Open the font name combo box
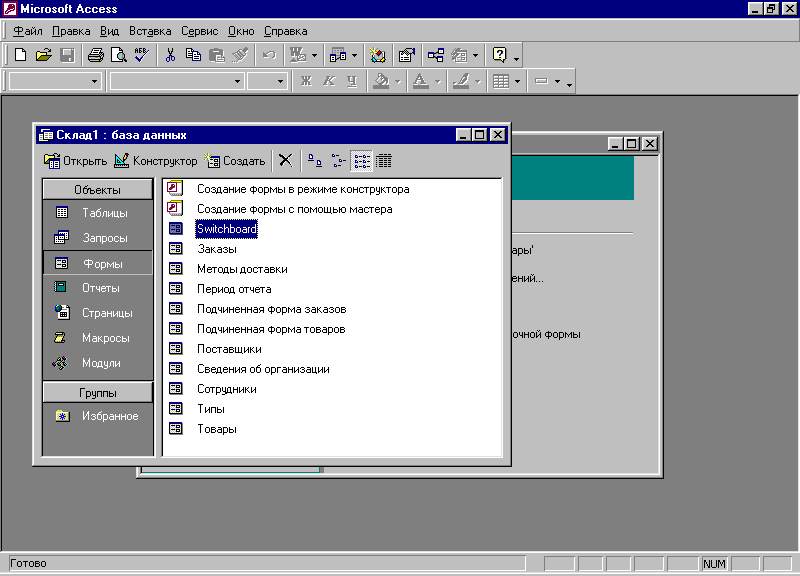Screen dimensions: 800x576 point(177,81)
